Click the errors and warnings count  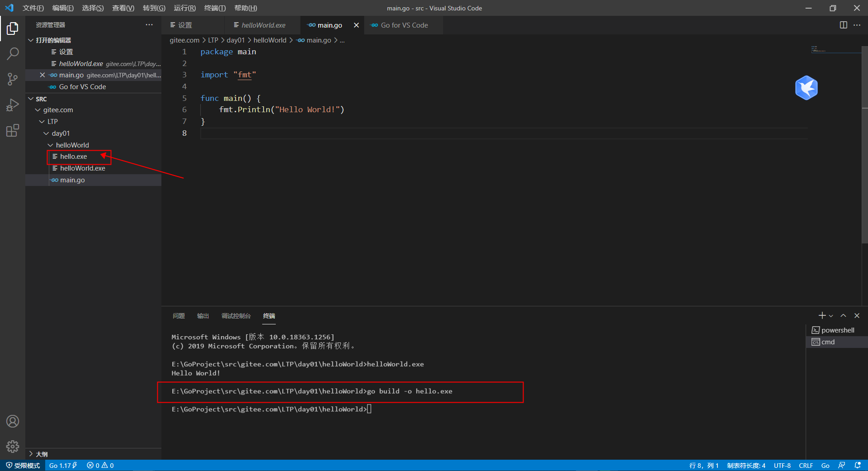pyautogui.click(x=100, y=465)
